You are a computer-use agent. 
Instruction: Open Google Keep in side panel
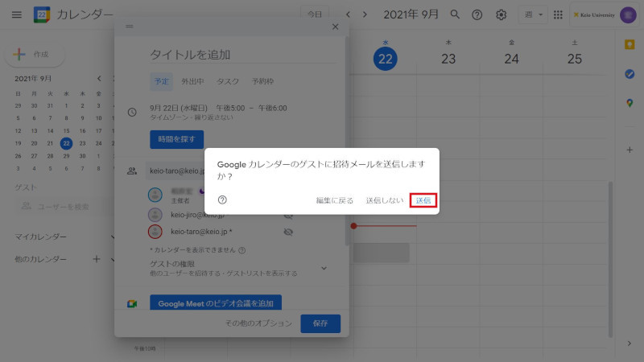(630, 45)
